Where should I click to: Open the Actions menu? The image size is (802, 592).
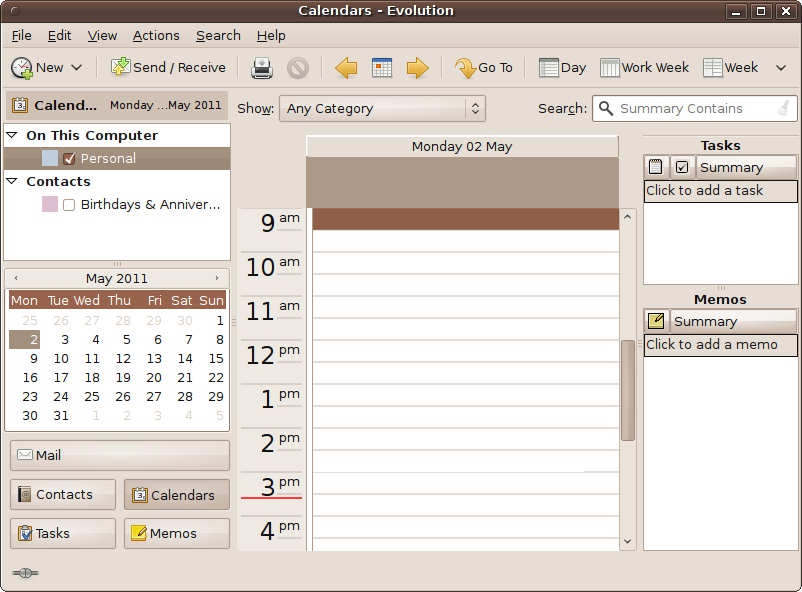156,35
